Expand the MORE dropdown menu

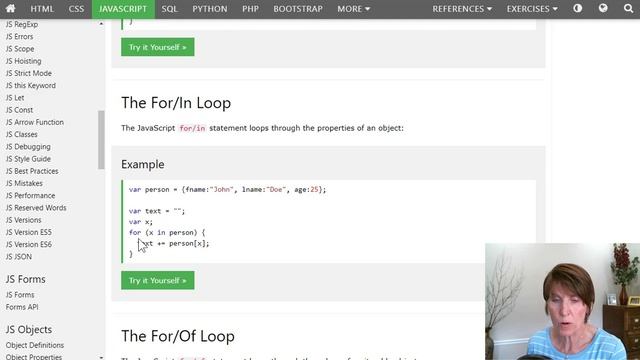353,9
